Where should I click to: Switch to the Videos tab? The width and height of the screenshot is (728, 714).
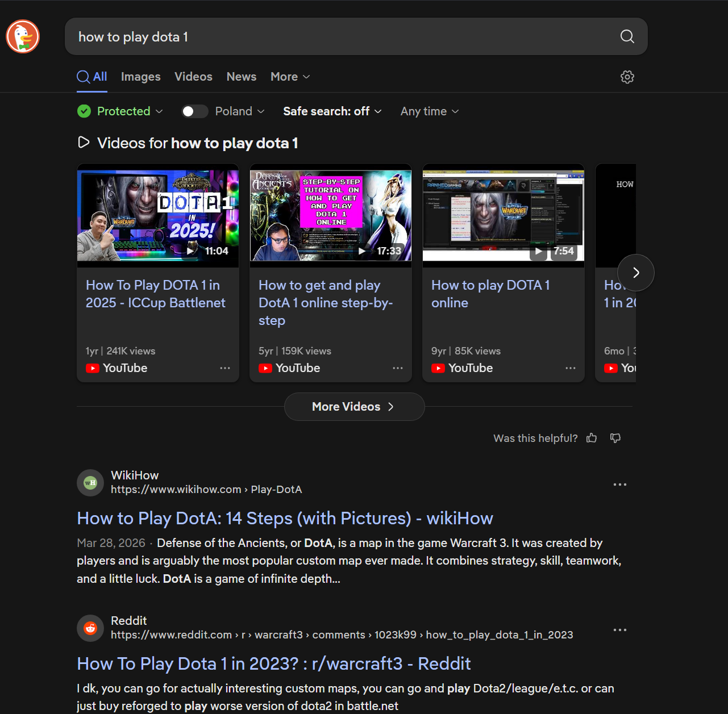click(193, 77)
